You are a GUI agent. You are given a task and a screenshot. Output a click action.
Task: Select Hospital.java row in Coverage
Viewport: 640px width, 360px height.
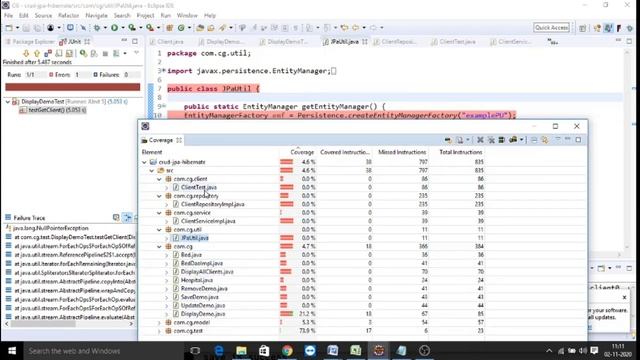click(197, 280)
